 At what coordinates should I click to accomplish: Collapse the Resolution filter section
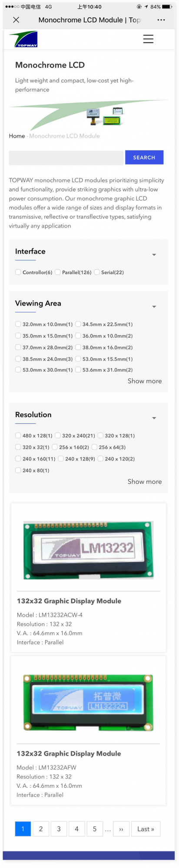pyautogui.click(x=154, y=418)
